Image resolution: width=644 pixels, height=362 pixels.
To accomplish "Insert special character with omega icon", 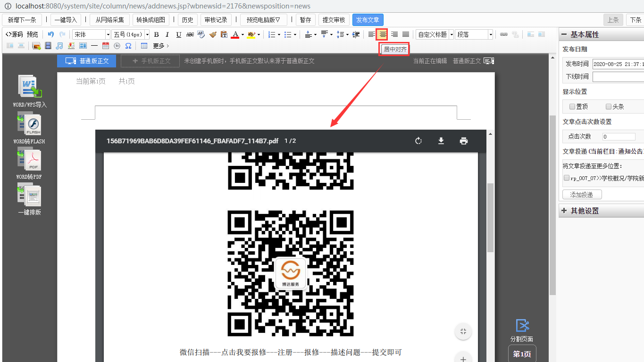I will pyautogui.click(x=128, y=46).
